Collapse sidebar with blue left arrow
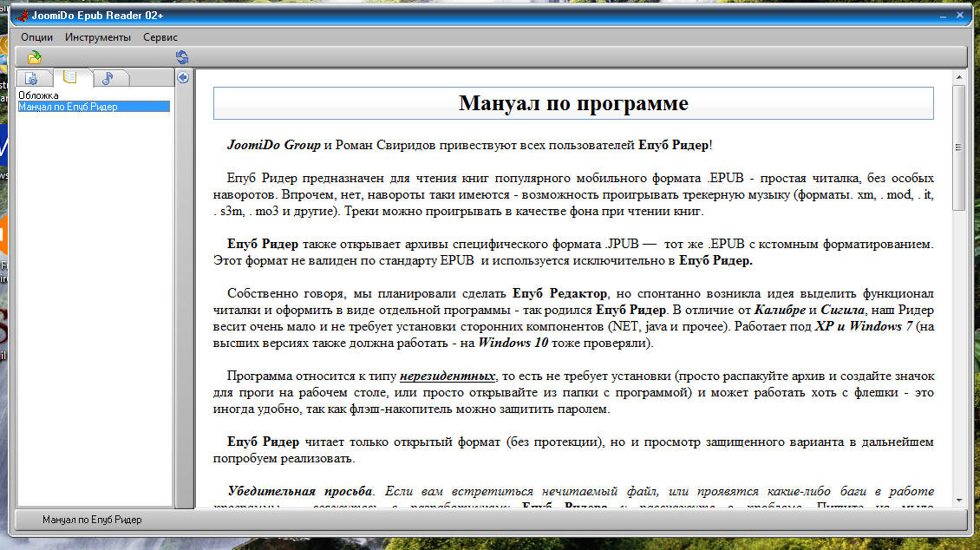The image size is (980, 550). [183, 77]
